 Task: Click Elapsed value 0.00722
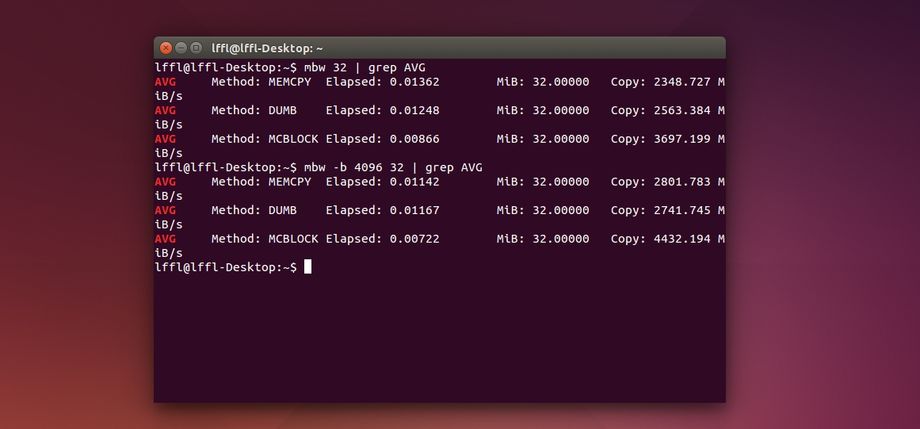pyautogui.click(x=414, y=239)
